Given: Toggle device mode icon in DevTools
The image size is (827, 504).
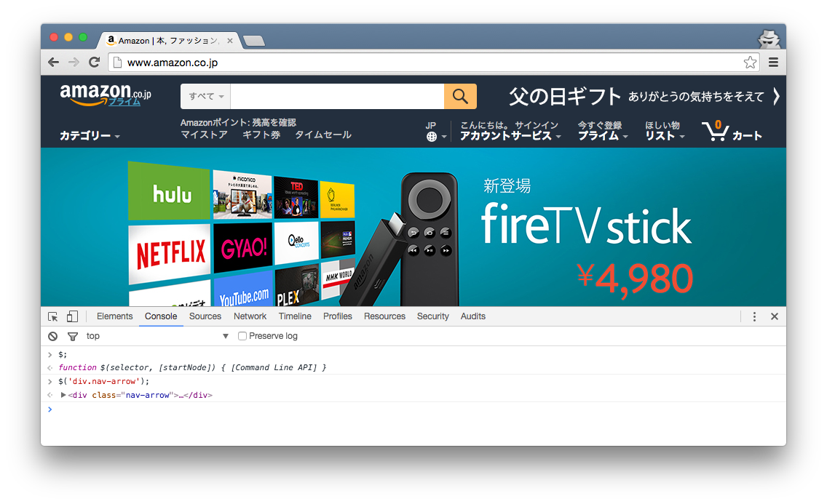Looking at the screenshot, I should (x=72, y=316).
